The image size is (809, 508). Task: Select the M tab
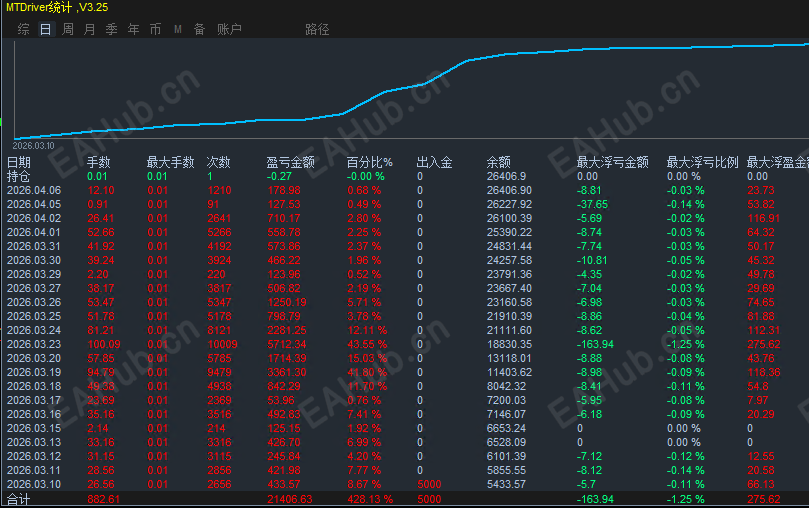[x=177, y=29]
